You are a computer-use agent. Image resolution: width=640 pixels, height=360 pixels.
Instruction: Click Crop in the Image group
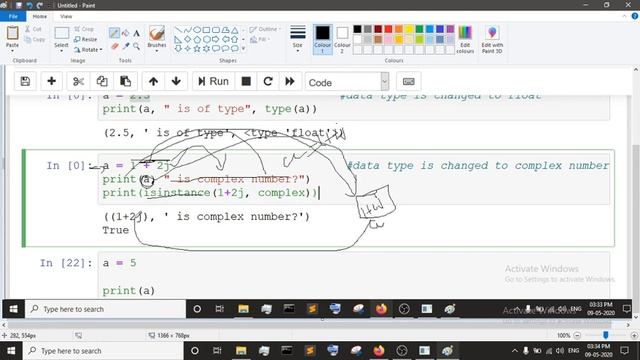(84, 29)
